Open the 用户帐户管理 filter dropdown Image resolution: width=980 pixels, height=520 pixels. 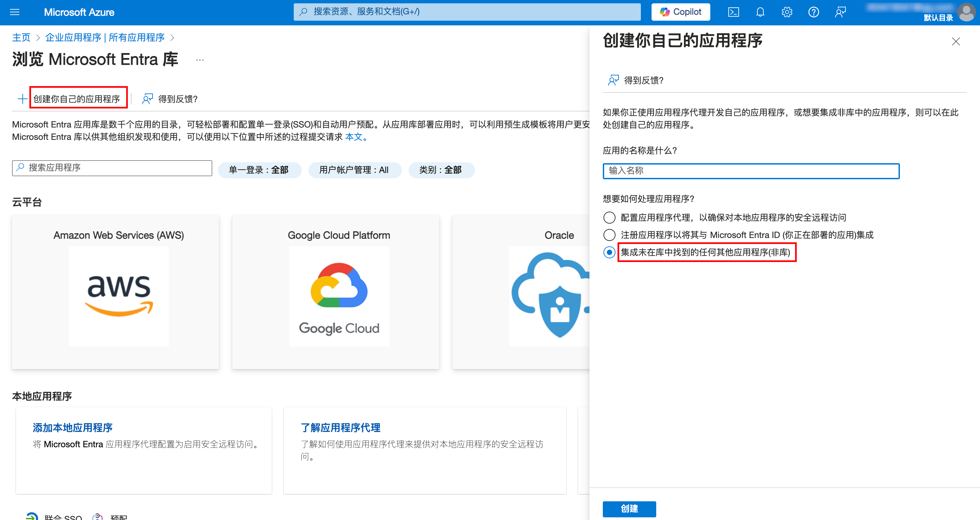[x=354, y=170]
